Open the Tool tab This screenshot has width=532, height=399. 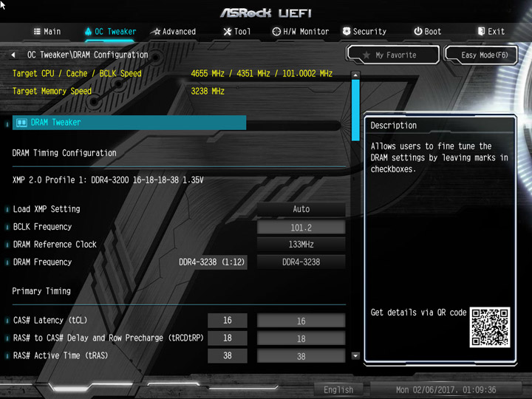coord(237,32)
